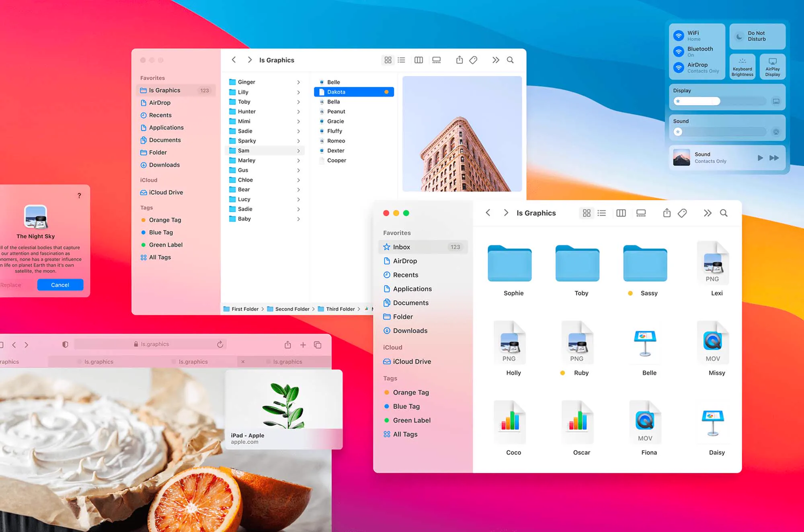Toggle Bluetooth in Control Center
804x532 pixels.
point(679,51)
